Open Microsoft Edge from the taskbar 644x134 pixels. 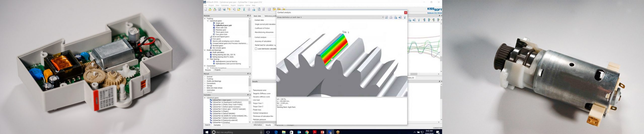276,132
